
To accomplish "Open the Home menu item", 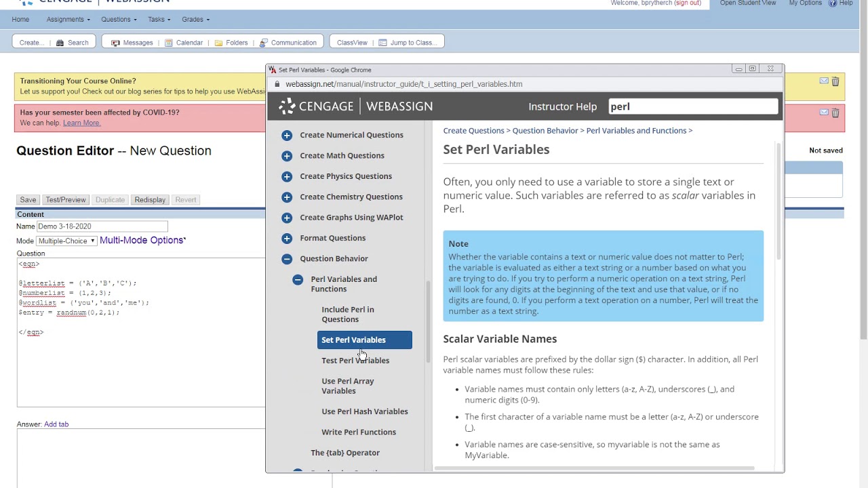I will 20,19.
